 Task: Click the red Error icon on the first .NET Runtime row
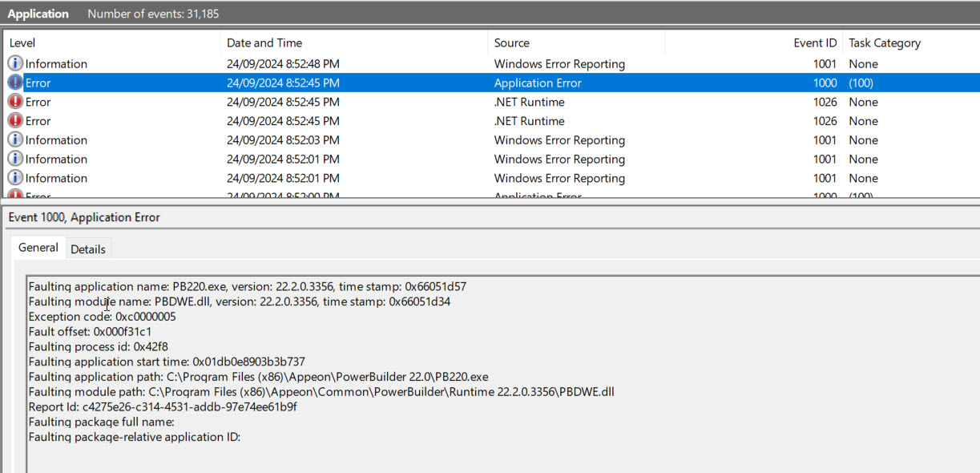[x=15, y=103]
